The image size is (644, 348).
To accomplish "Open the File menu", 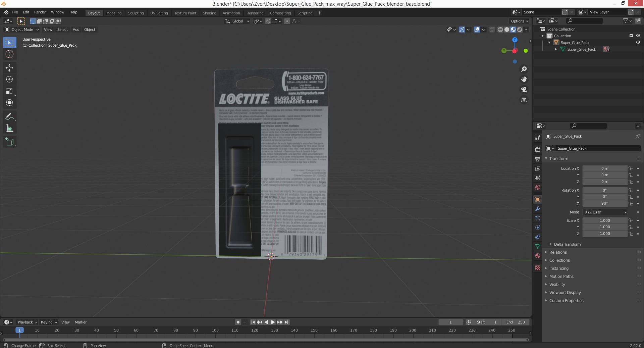I will click(15, 12).
